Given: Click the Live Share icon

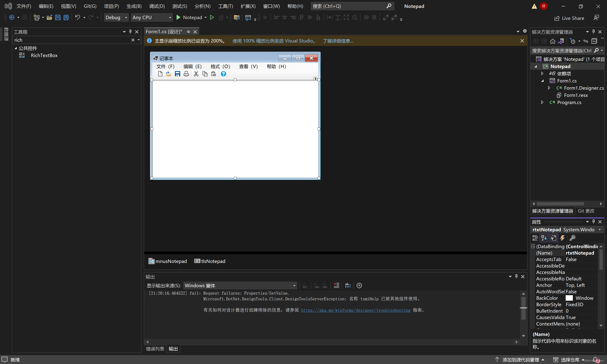Looking at the screenshot, I should [x=557, y=18].
